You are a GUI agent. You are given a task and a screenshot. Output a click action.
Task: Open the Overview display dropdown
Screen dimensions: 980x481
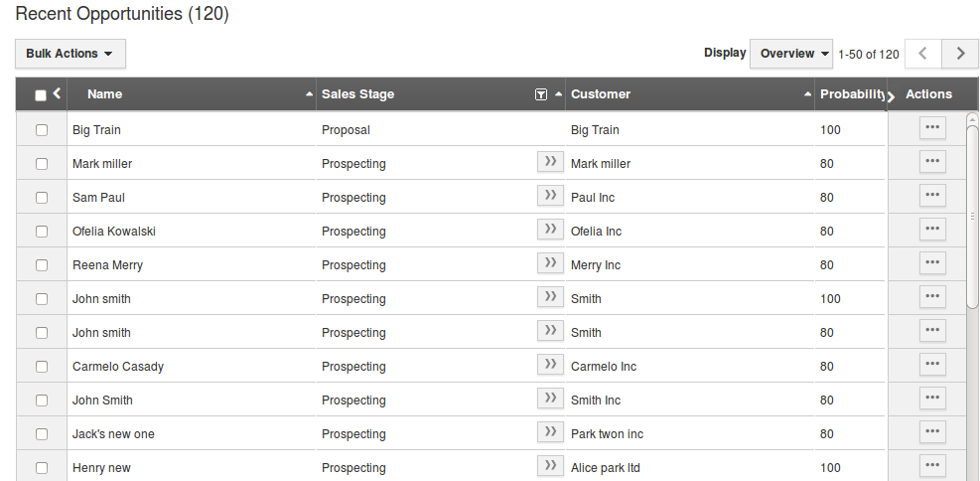(791, 54)
